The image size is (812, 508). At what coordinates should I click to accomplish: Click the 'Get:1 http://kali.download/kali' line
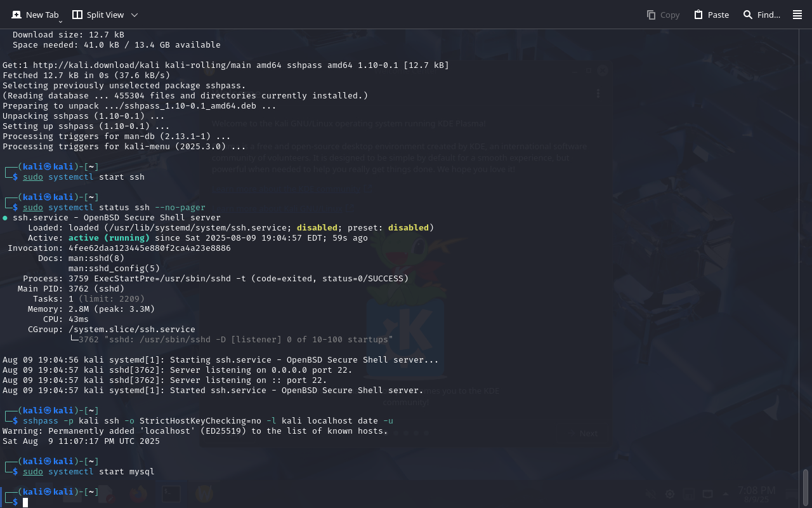(226, 65)
